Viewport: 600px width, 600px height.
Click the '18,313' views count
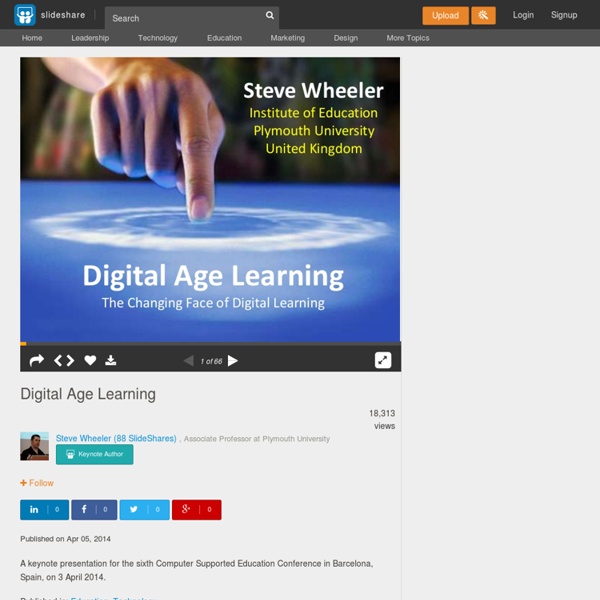[382, 413]
